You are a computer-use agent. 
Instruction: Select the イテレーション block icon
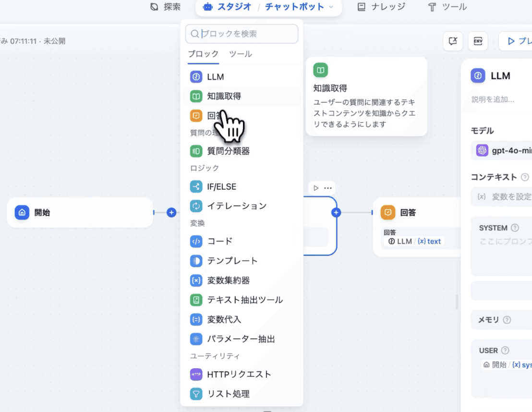pyautogui.click(x=196, y=206)
